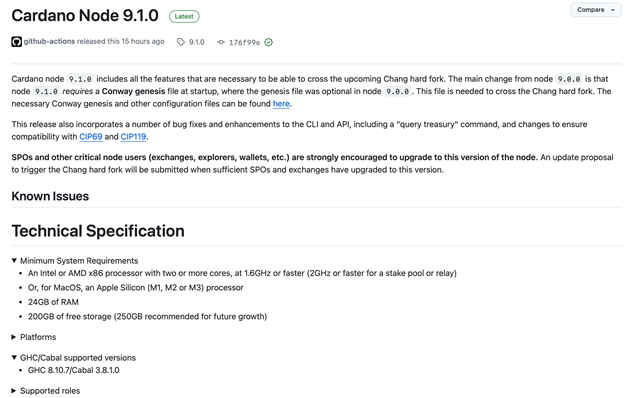The height and width of the screenshot is (398, 625).
Task: Click the Latest release badge
Action: click(x=184, y=16)
